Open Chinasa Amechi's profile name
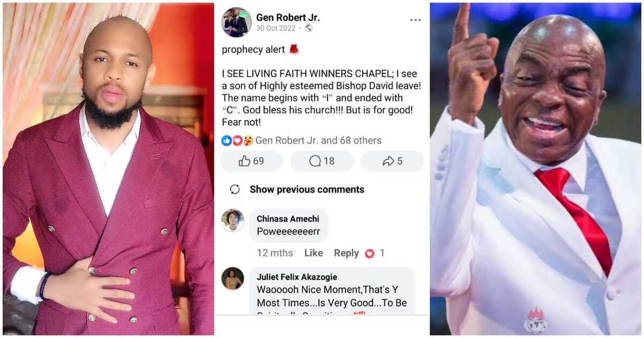Image resolution: width=644 pixels, height=338 pixels. coord(287,218)
